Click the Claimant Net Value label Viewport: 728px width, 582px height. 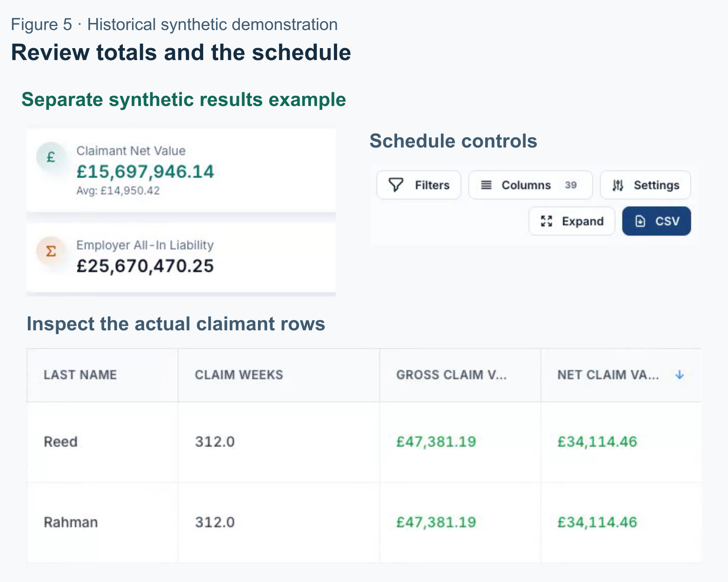pyautogui.click(x=131, y=151)
